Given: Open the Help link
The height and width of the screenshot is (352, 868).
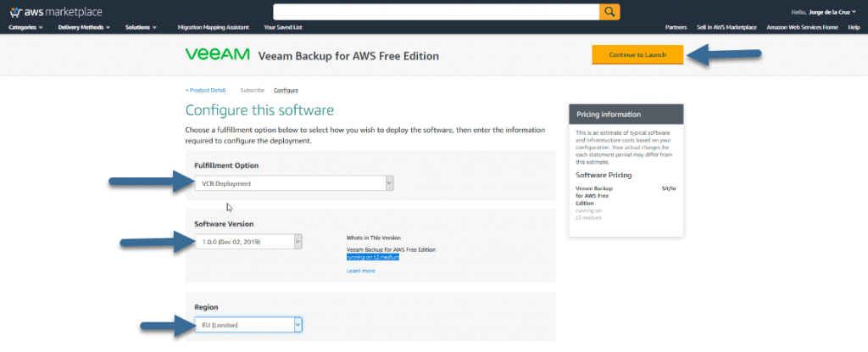Looking at the screenshot, I should coord(854,27).
